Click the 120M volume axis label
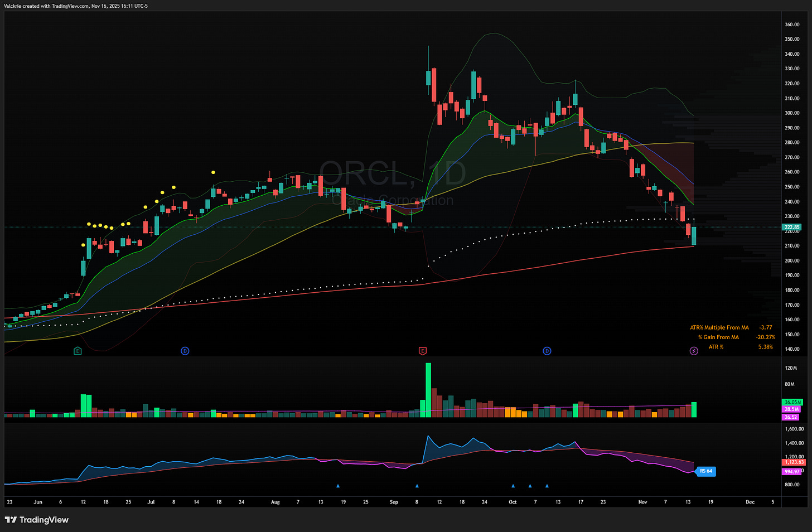The image size is (812, 532). coord(790,368)
